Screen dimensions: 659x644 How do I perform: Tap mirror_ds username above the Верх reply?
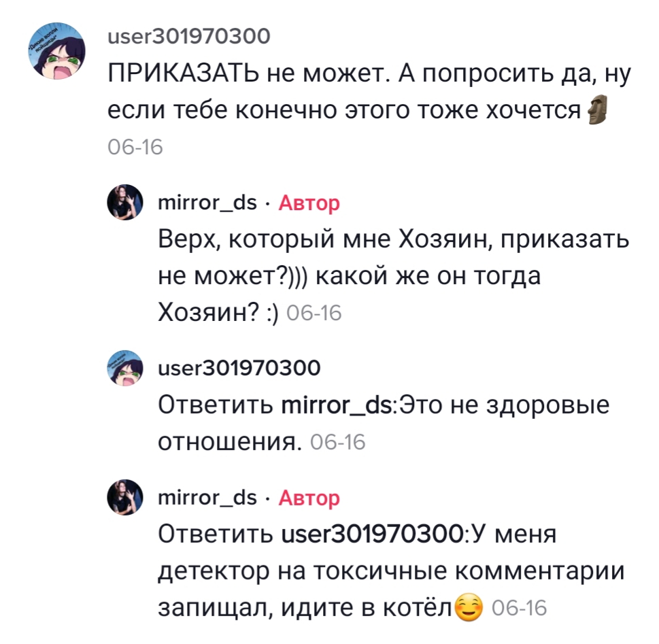click(x=207, y=202)
